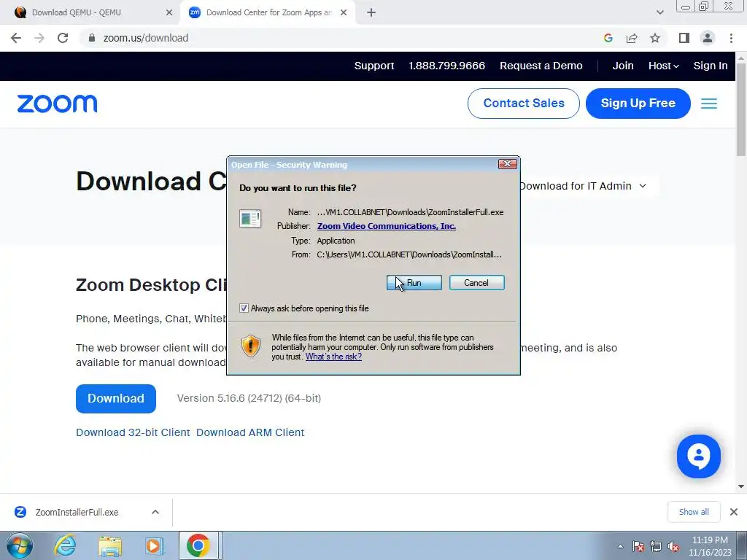747x560 pixels.
Task: Open Download ARM Client link
Action: (x=250, y=432)
